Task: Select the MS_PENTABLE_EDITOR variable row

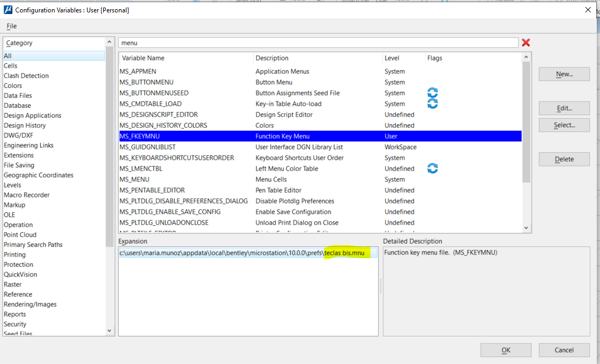Action: [x=320, y=190]
